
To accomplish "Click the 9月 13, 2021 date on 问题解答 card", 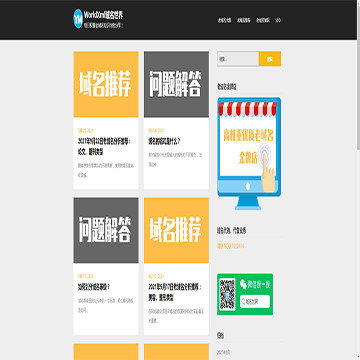I will pyautogui.click(x=86, y=276).
